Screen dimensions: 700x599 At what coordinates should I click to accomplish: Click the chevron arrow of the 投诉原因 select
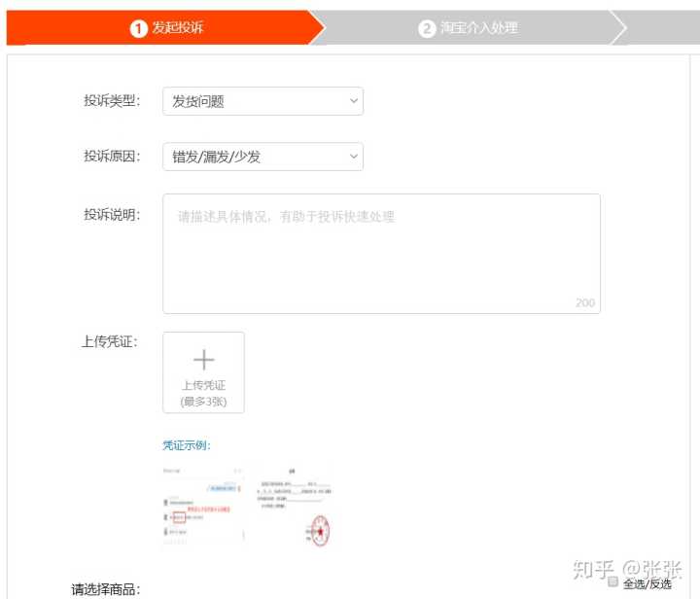(352, 157)
